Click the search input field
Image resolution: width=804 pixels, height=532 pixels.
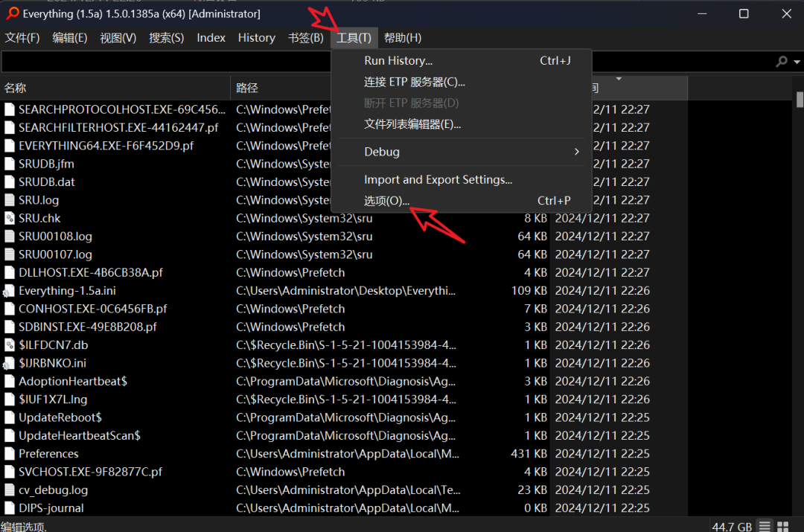click(x=167, y=62)
